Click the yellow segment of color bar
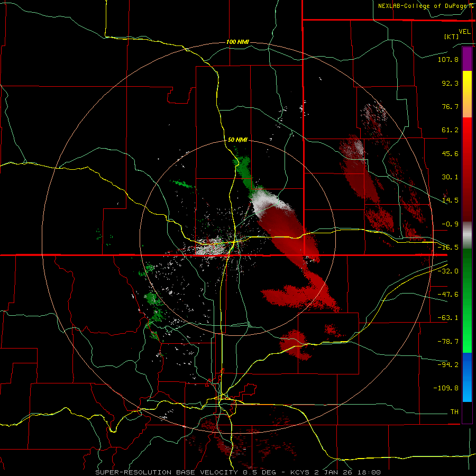 point(467,94)
